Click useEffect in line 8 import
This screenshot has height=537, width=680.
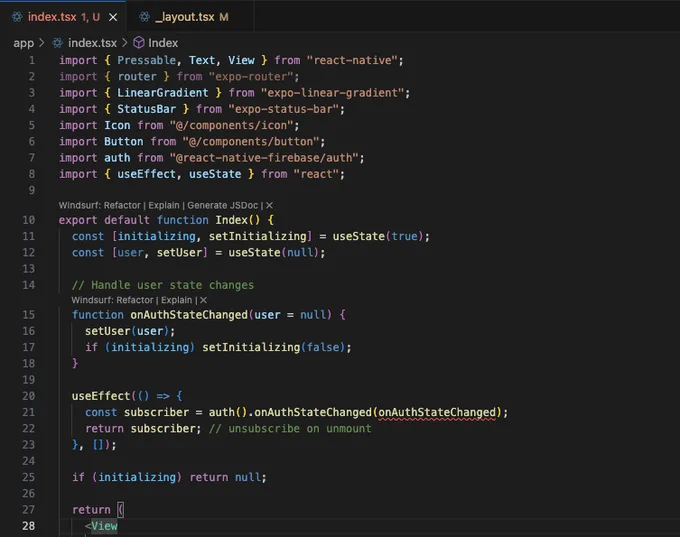click(147, 174)
